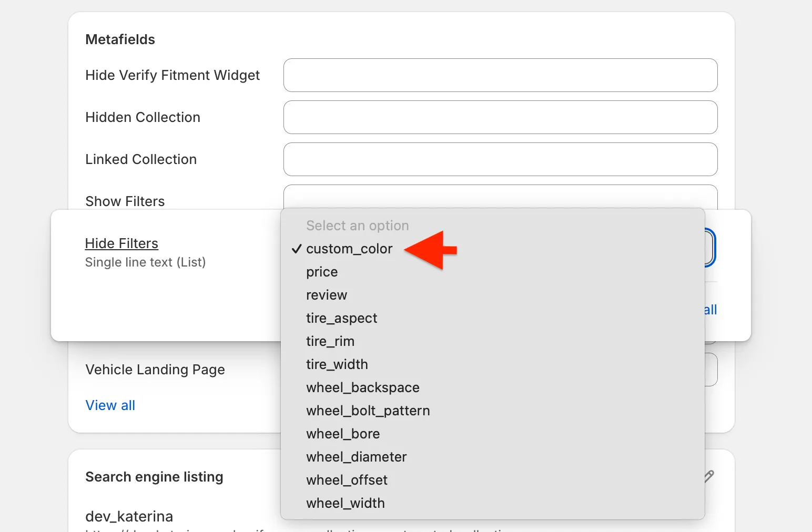Select wheel_offset option
The width and height of the screenshot is (812, 532).
[347, 480]
